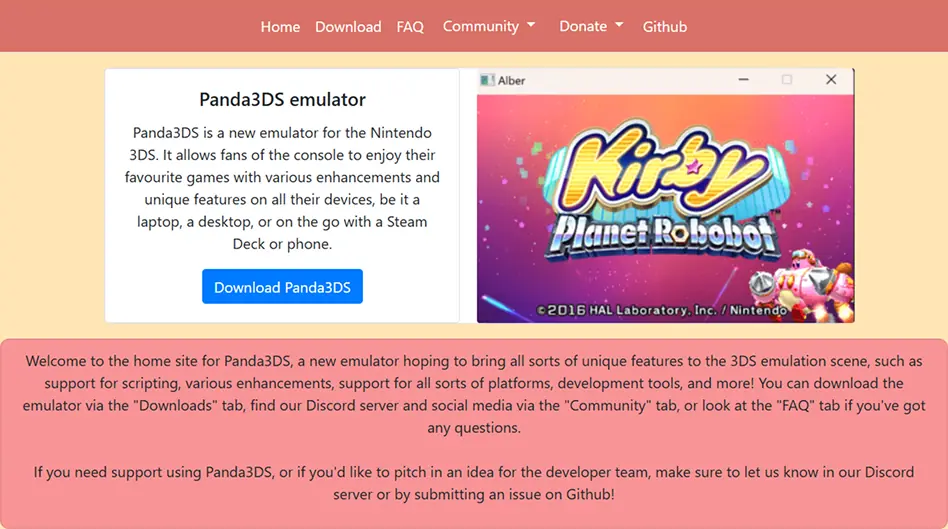
Task: Click the Panda3DS emulator heading
Action: [282, 99]
